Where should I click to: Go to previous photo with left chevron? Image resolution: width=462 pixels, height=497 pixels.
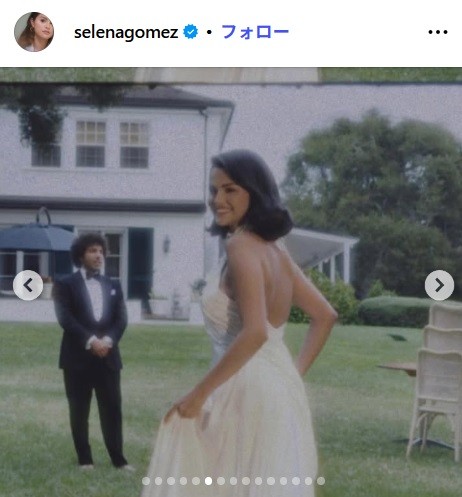pos(28,285)
